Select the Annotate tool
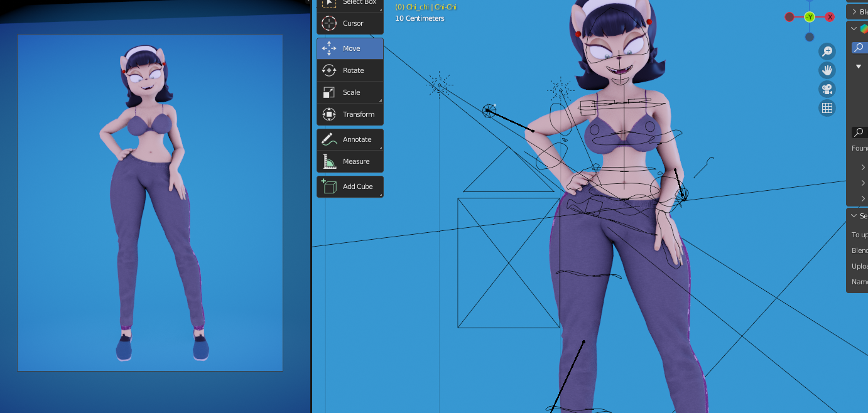The width and height of the screenshot is (868, 413). (350, 139)
